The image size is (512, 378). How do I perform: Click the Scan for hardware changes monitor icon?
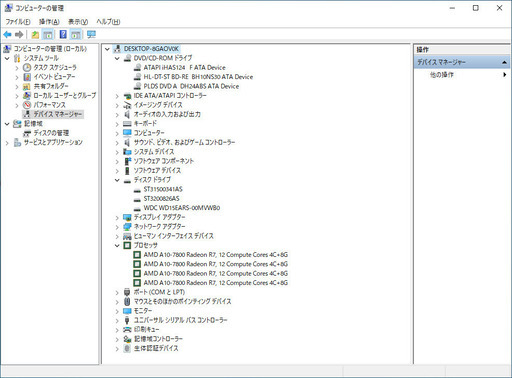click(x=91, y=34)
